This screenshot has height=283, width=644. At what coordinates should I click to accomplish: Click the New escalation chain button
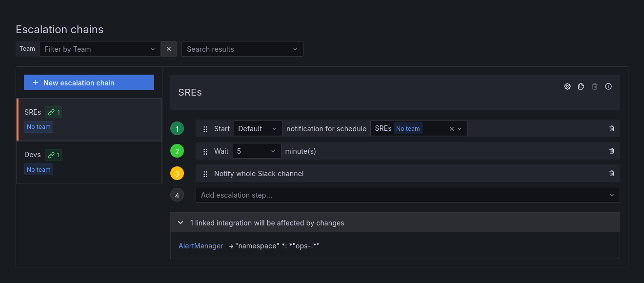coord(88,82)
